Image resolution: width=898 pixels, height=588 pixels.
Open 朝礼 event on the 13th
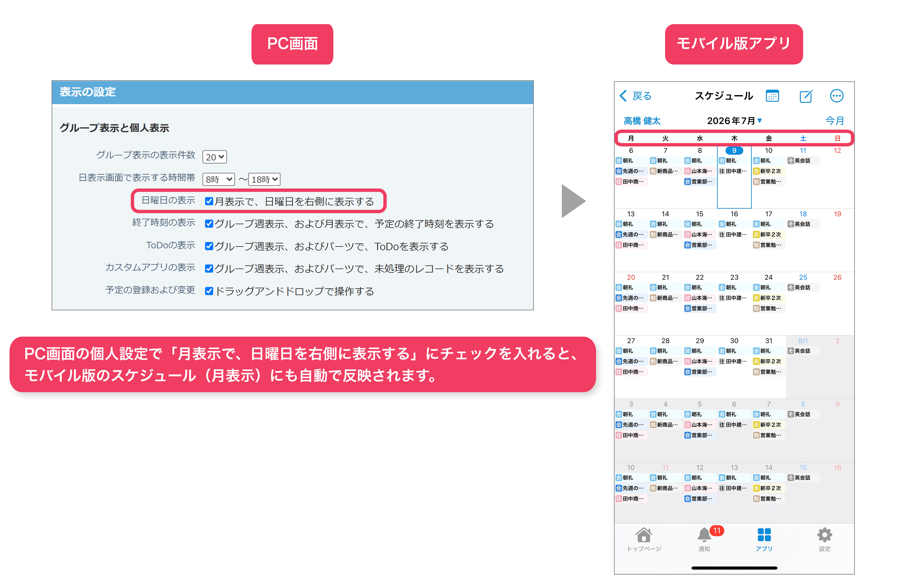tap(631, 224)
